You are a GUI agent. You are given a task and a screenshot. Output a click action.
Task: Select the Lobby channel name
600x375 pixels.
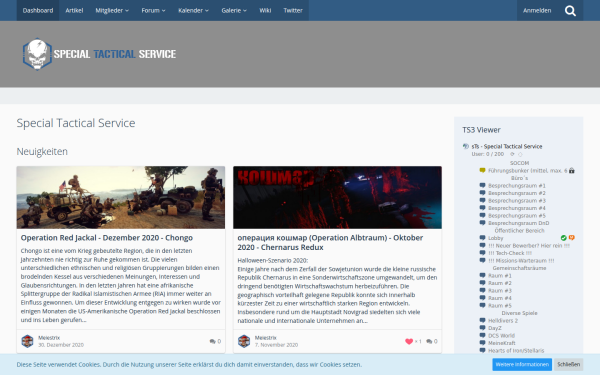pyautogui.click(x=496, y=238)
